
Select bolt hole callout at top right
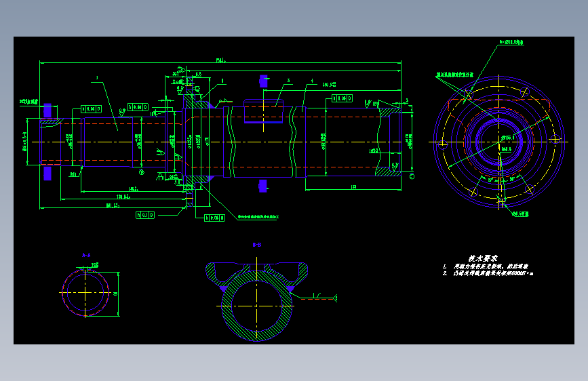tap(511, 43)
